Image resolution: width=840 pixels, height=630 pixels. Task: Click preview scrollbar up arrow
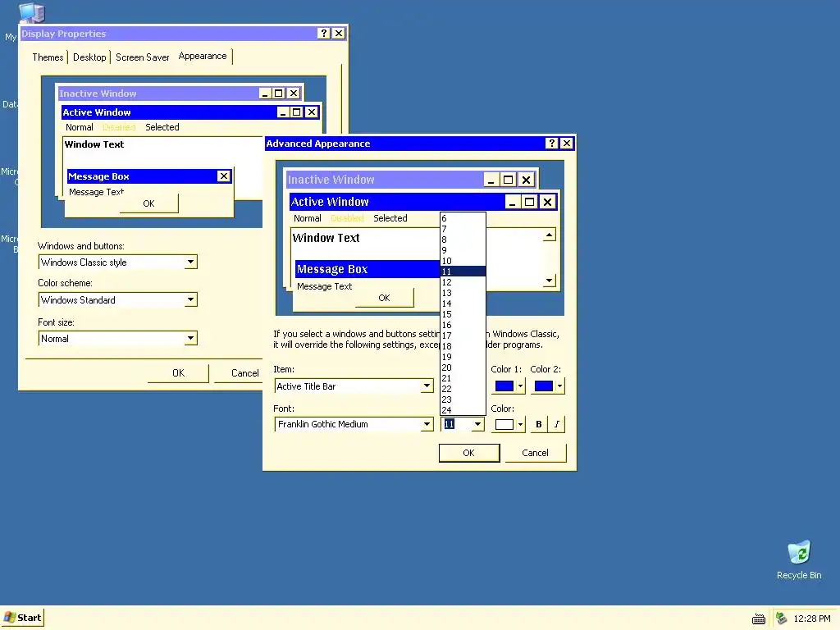549,235
